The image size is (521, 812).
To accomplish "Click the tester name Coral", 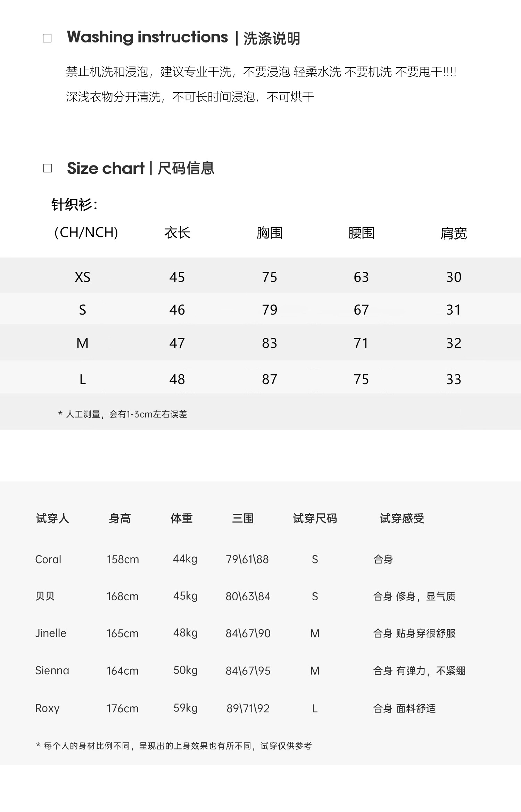I will pos(48,559).
